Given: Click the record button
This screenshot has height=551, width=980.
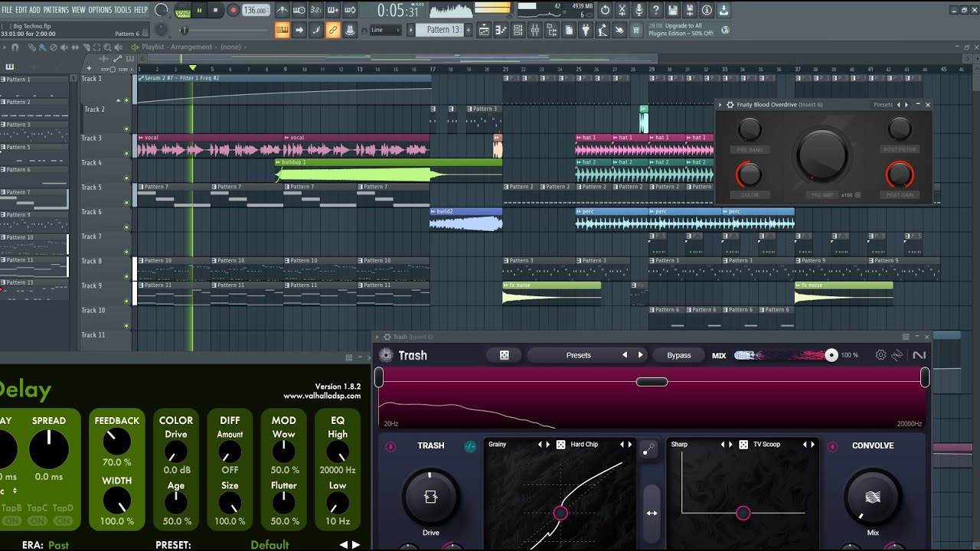Looking at the screenshot, I should [x=233, y=11].
